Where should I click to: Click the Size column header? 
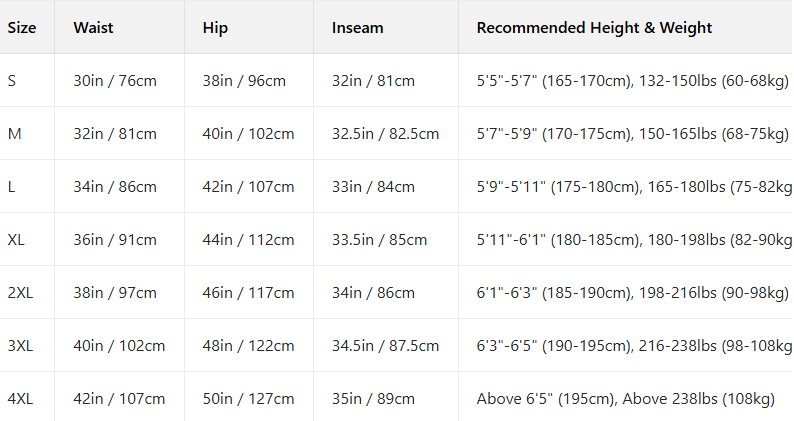(x=22, y=28)
